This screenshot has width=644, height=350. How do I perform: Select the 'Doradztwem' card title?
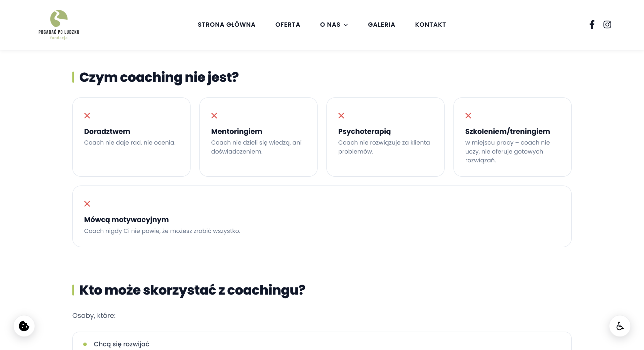(107, 131)
